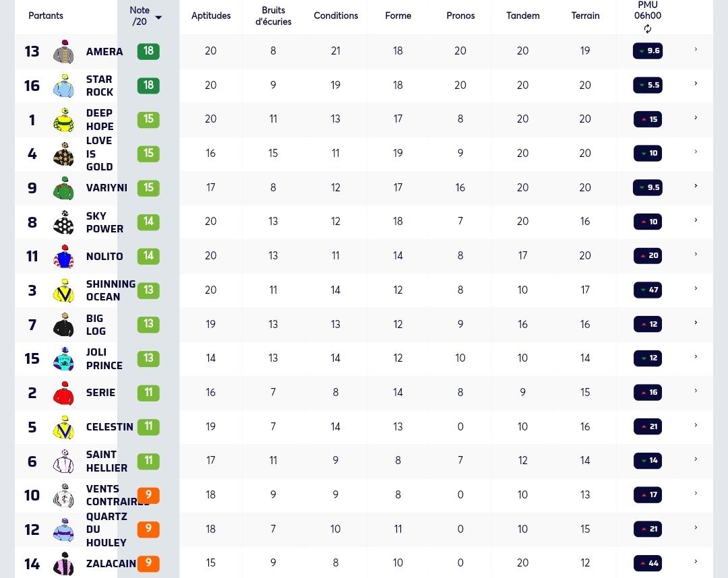This screenshot has width=728, height=578.
Task: Click Amera's grey jockey silk icon
Action: pos(63,51)
